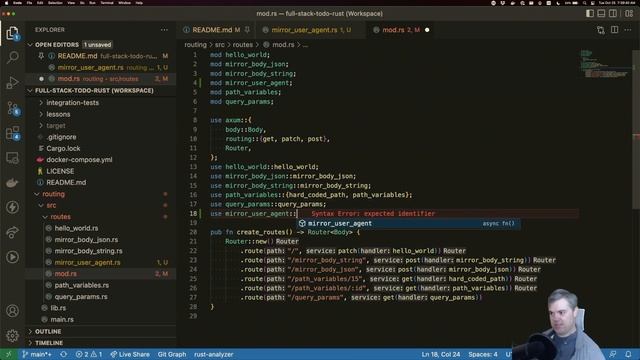Toggle secondary side bar visibility
The image size is (640, 360).
613,13
